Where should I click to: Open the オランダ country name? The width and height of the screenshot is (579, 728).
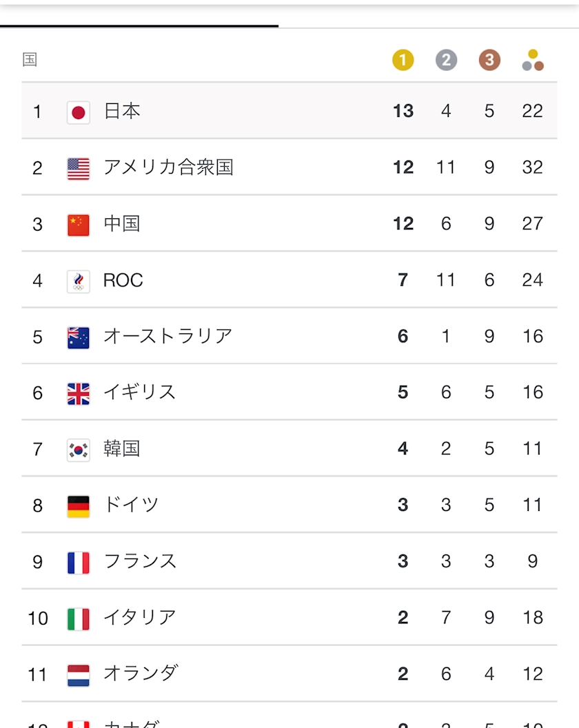140,674
